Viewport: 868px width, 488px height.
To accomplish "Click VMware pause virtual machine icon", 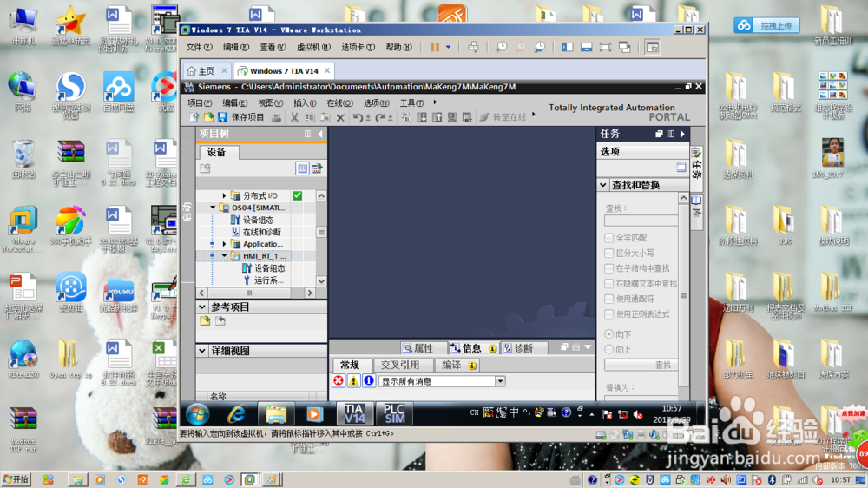I will pos(435,47).
